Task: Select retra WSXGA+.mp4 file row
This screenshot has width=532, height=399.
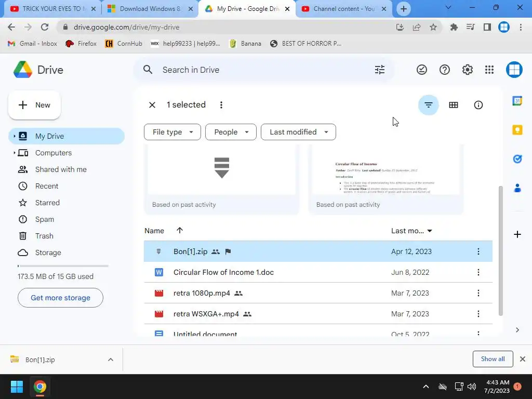Action: pyautogui.click(x=318, y=314)
